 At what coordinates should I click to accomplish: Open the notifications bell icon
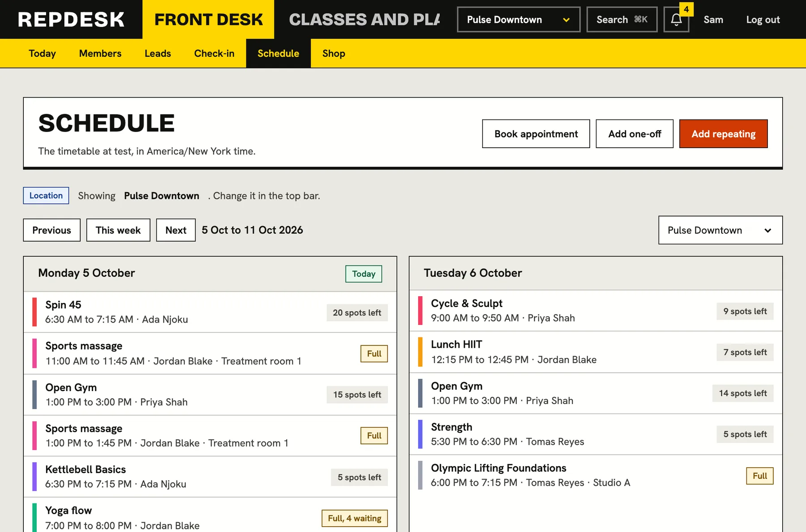676,20
